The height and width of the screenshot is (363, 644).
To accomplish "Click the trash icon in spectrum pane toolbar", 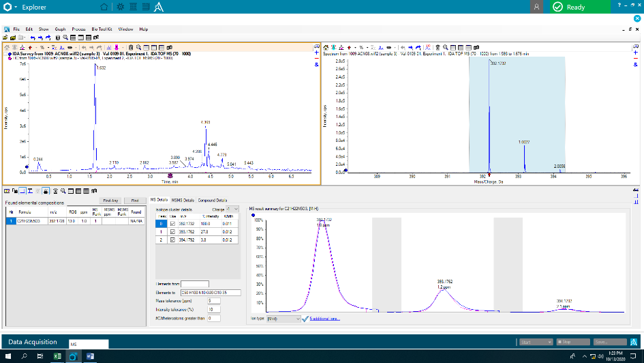I will (x=438, y=48).
